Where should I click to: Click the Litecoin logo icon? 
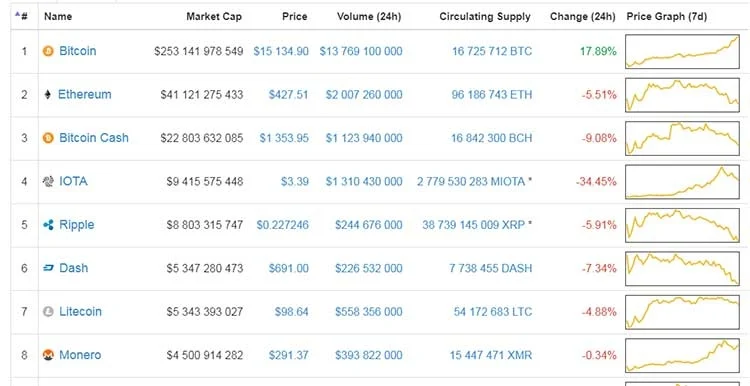click(x=48, y=312)
